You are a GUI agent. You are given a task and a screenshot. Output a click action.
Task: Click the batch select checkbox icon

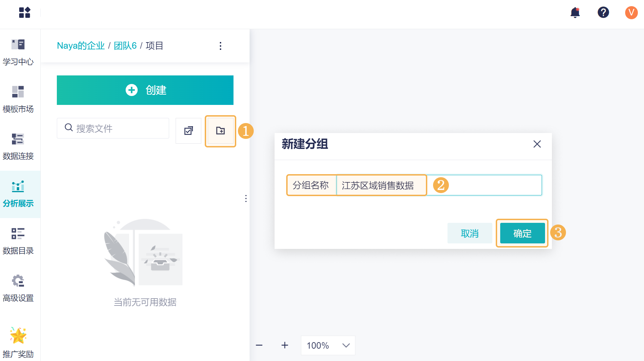pos(188,131)
